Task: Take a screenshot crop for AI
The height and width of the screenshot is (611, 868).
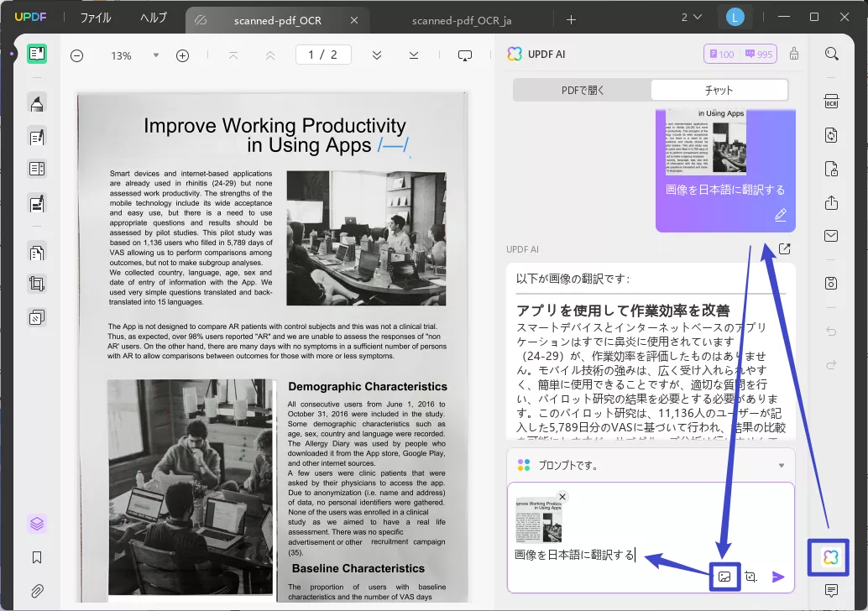Action: coord(750,577)
